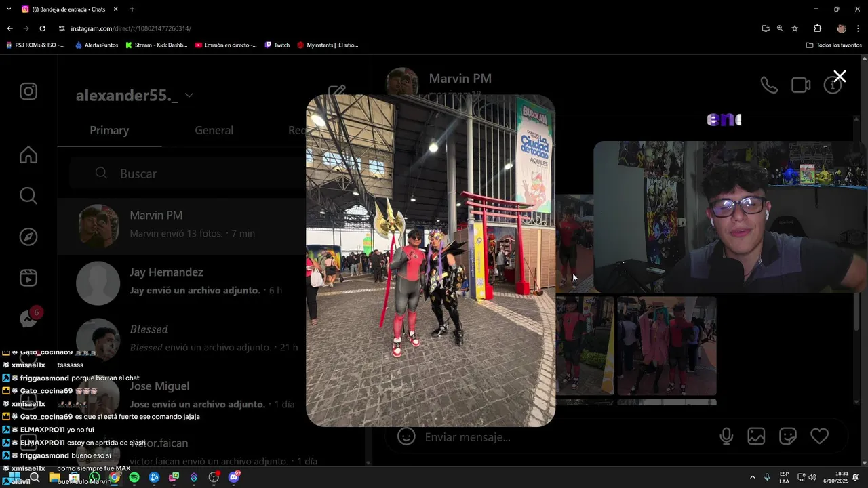The height and width of the screenshot is (488, 868).
Task: Open the Reels icon in sidebar
Action: tap(28, 278)
